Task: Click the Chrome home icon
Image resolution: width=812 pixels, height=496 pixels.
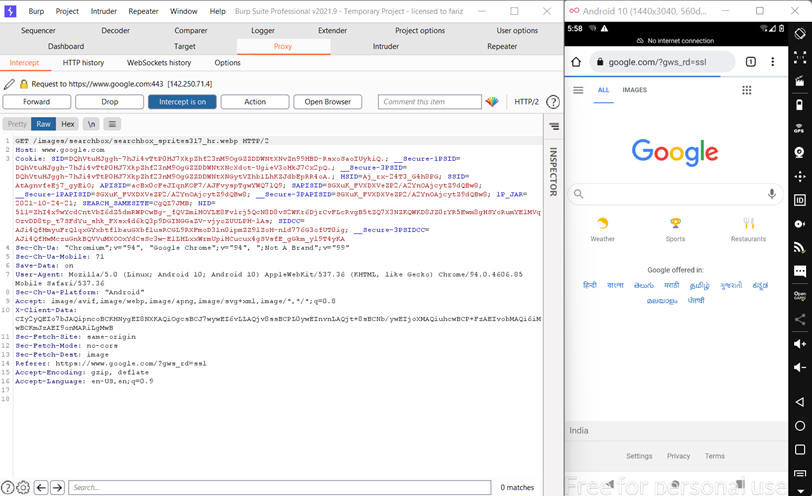Action: 576,62
